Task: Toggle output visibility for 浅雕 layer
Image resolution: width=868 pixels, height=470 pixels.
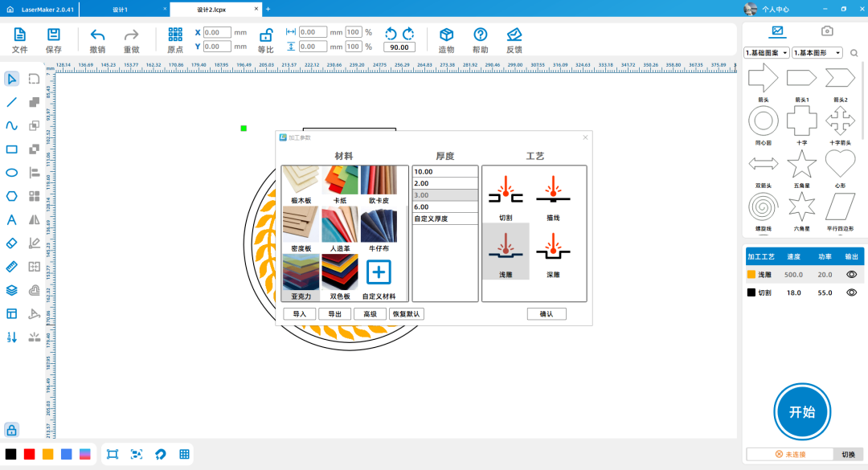Action: tap(851, 275)
